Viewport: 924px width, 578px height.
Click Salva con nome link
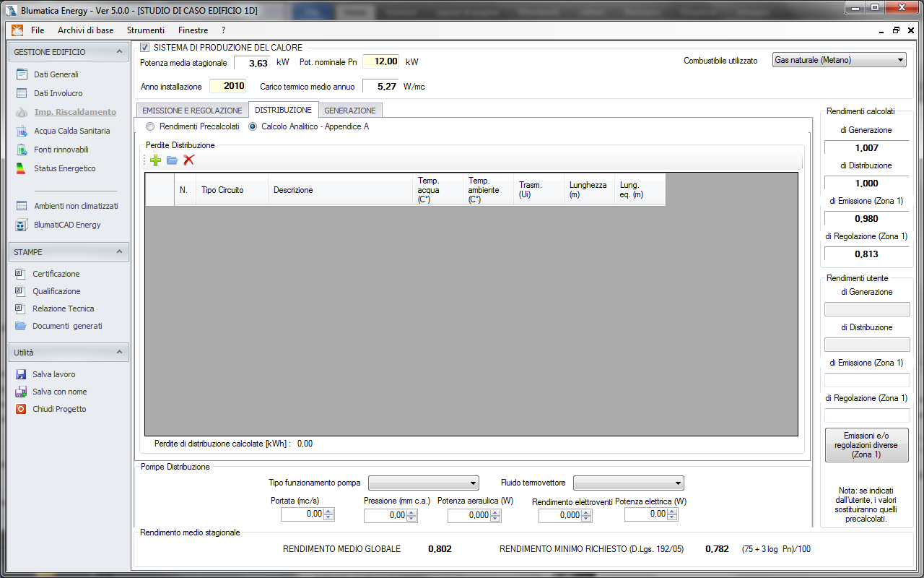coord(60,392)
